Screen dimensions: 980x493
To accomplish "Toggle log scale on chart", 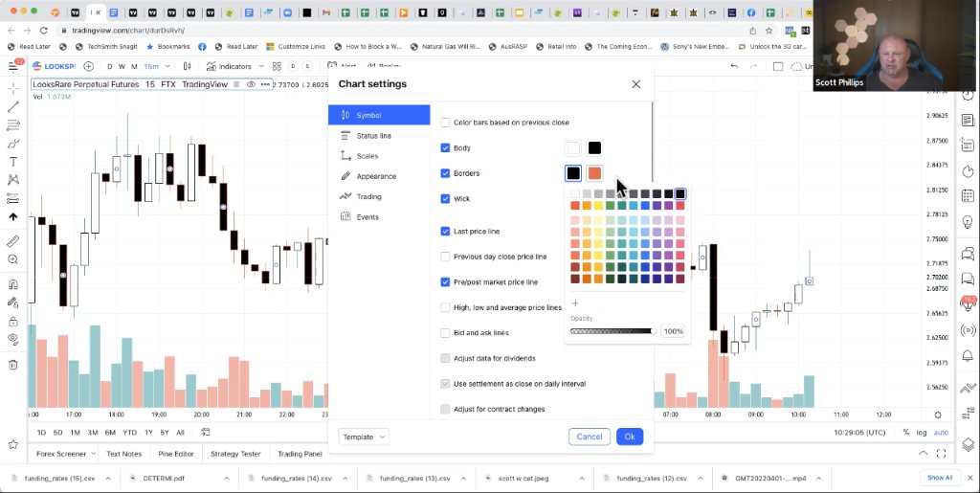I will coord(922,433).
